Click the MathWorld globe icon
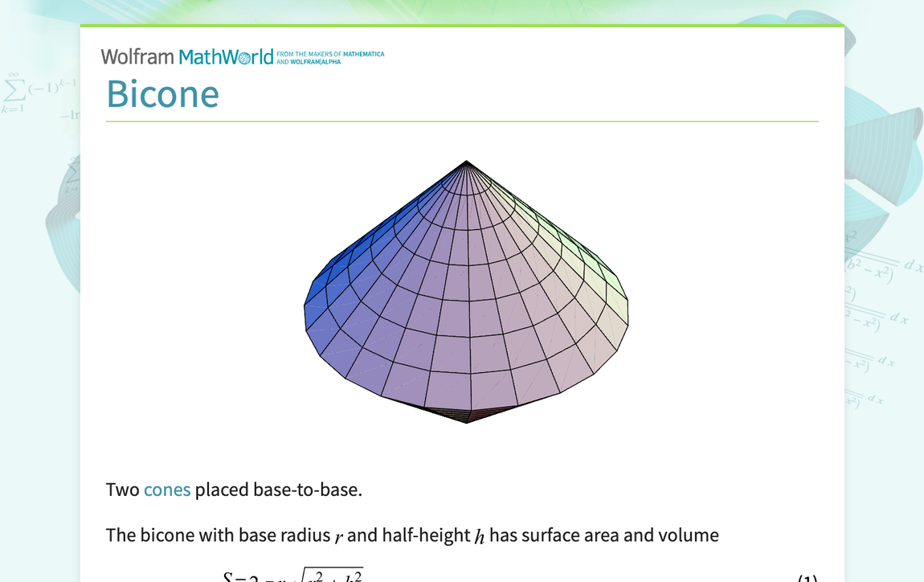The image size is (924, 582). 243,56
